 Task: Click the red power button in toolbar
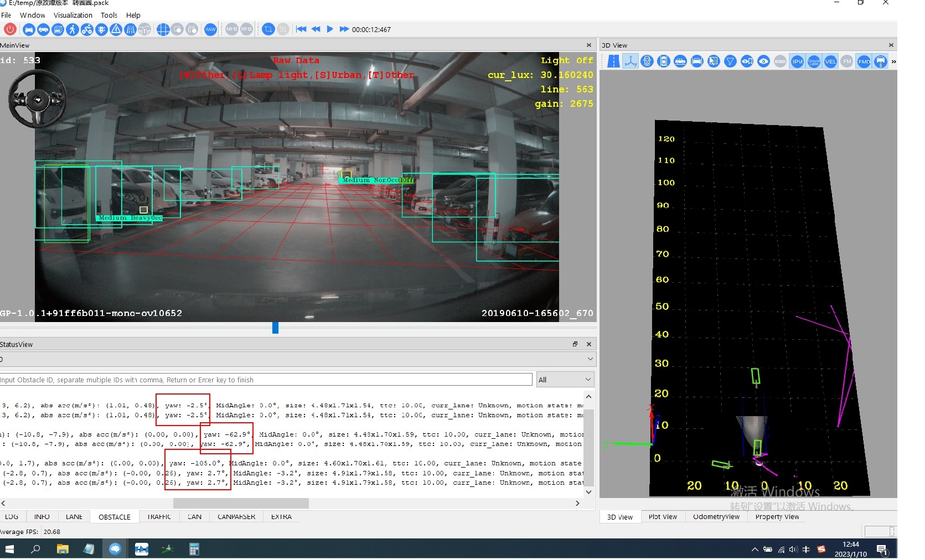10,29
